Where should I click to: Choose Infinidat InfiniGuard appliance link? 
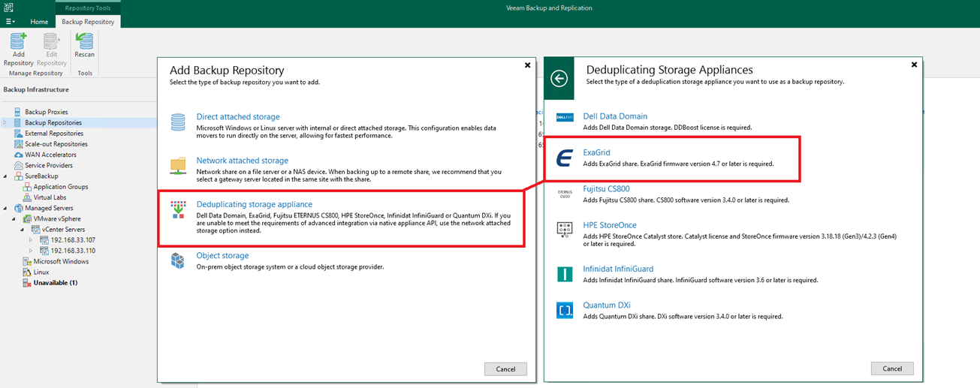[x=619, y=269]
